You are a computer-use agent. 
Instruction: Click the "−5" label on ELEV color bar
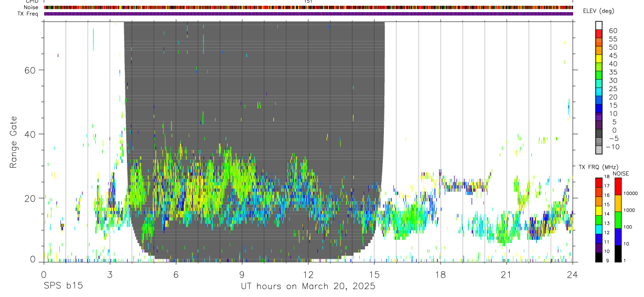(x=613, y=139)
